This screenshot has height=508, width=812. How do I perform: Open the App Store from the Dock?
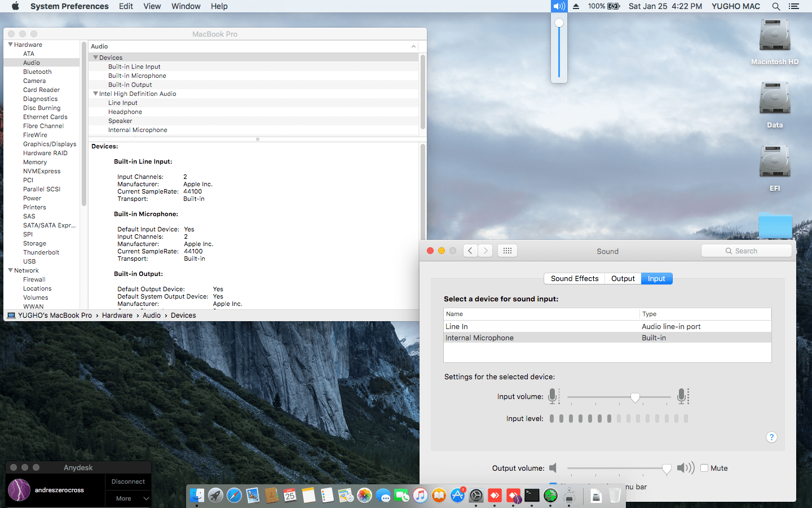point(457,496)
